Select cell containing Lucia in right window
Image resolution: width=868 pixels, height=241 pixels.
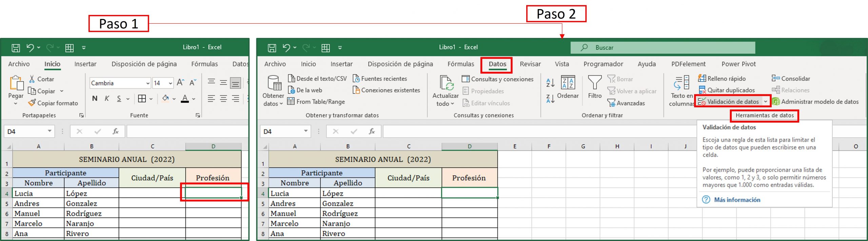coord(295,193)
